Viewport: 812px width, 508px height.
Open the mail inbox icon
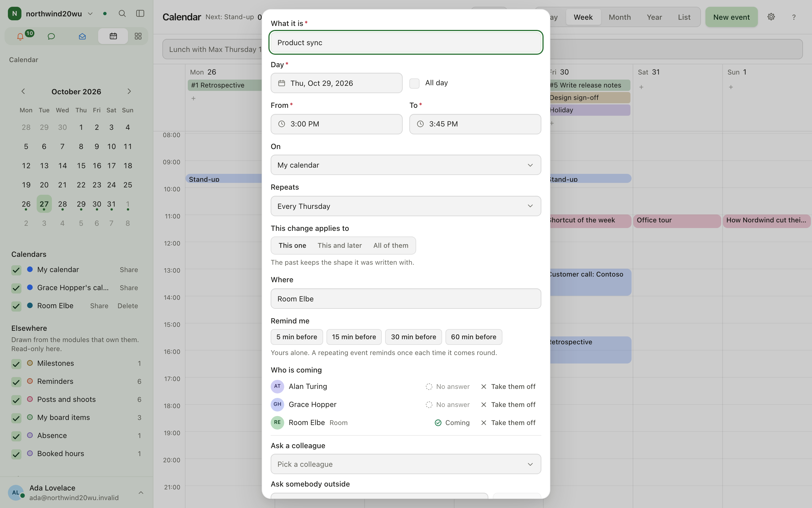82,36
